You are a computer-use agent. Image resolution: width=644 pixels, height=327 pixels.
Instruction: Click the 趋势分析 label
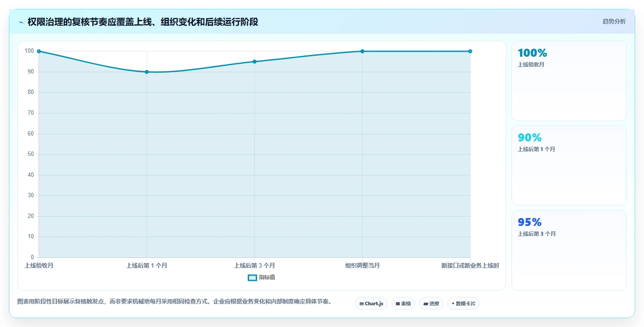tap(614, 21)
